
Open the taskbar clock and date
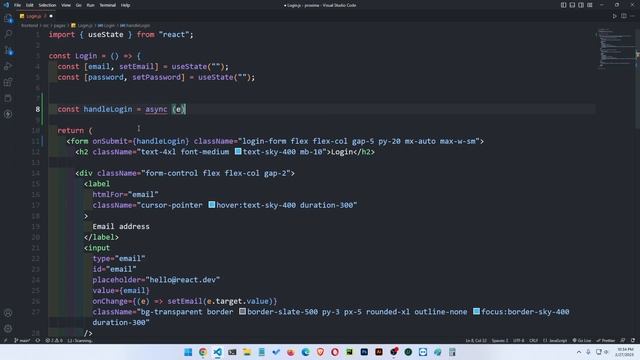pos(625,352)
